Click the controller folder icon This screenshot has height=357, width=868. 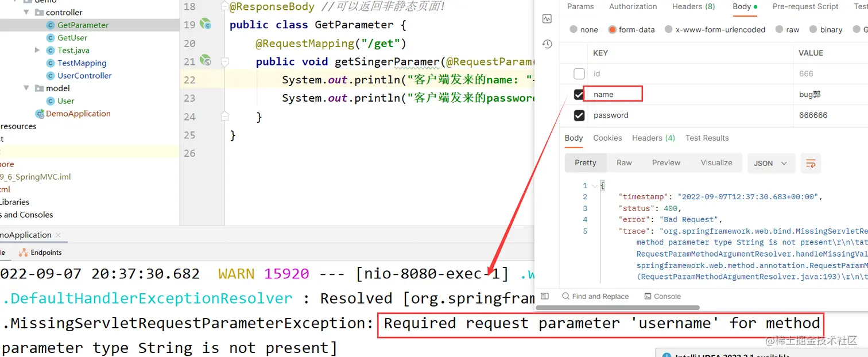[x=39, y=12]
